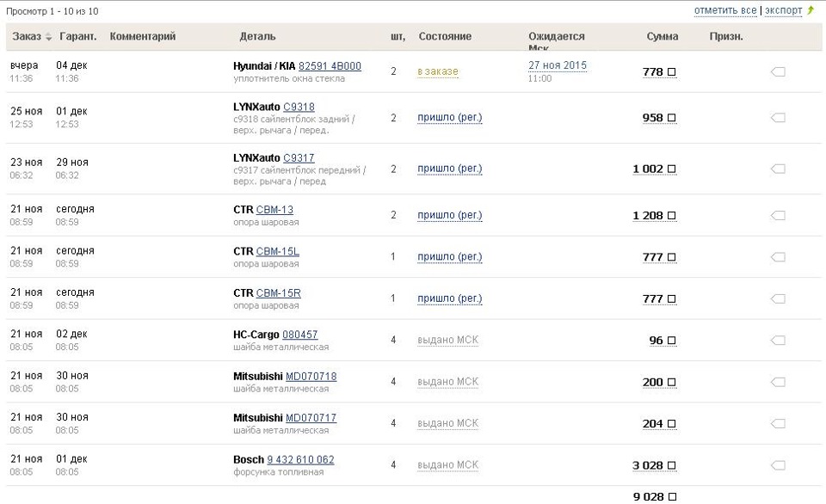Screen dimensions: 826x504
Task: Click the expected date "27 ноя 2015"
Action: tap(558, 65)
